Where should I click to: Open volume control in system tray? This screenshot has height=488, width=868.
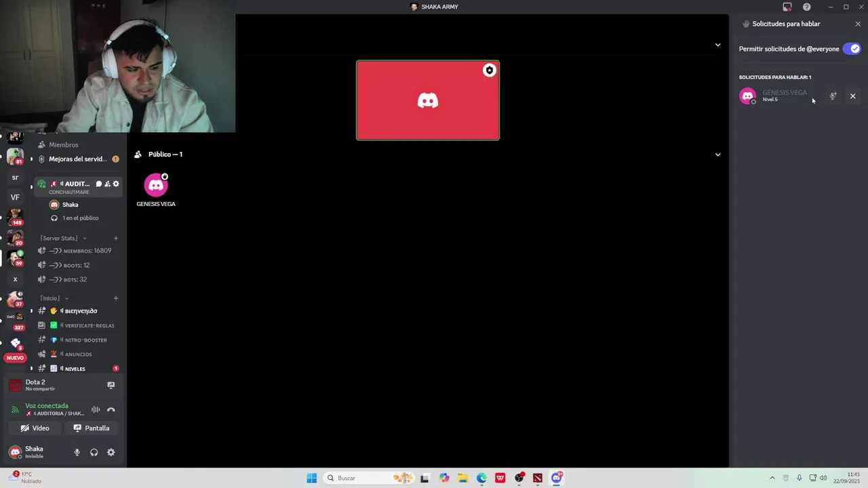[823, 478]
